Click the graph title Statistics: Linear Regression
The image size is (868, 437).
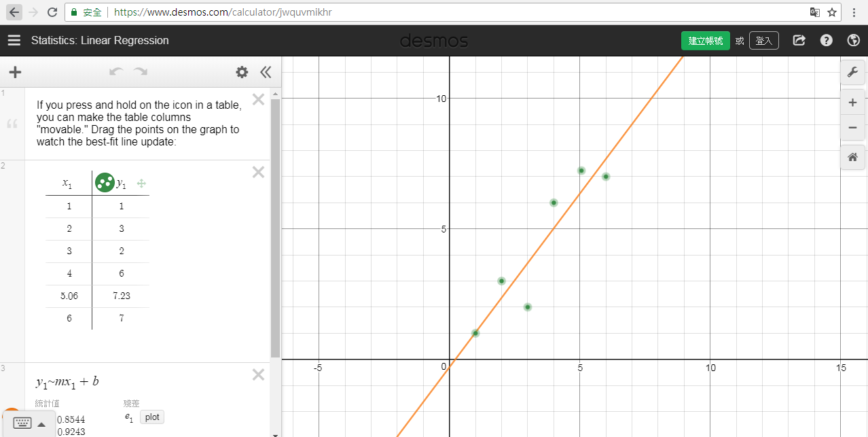(100, 41)
